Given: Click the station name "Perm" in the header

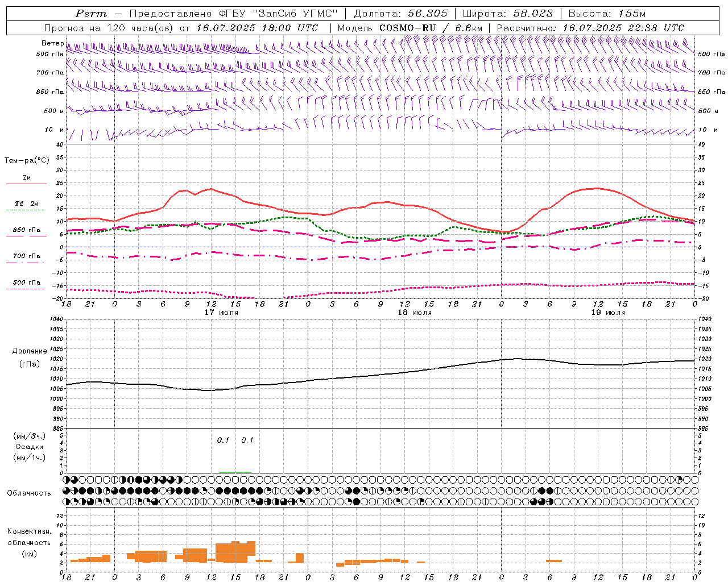Looking at the screenshot, I should point(91,14).
